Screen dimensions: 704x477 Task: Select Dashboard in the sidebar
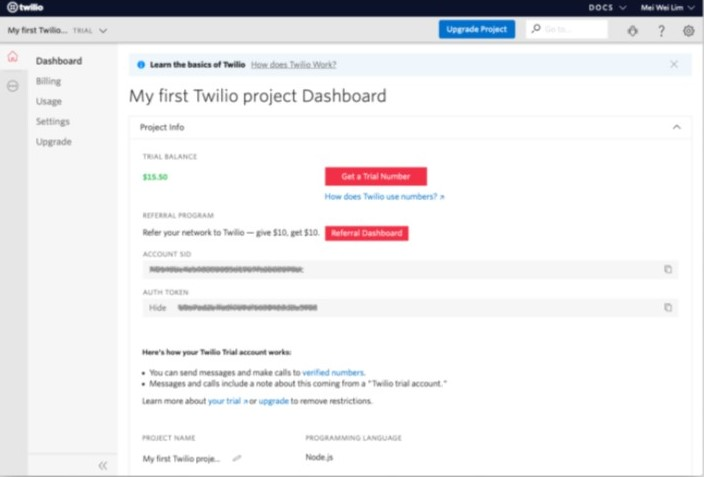(x=59, y=61)
